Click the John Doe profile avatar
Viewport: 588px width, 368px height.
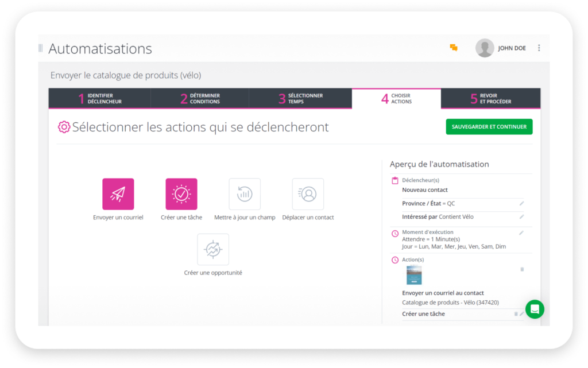[484, 48]
